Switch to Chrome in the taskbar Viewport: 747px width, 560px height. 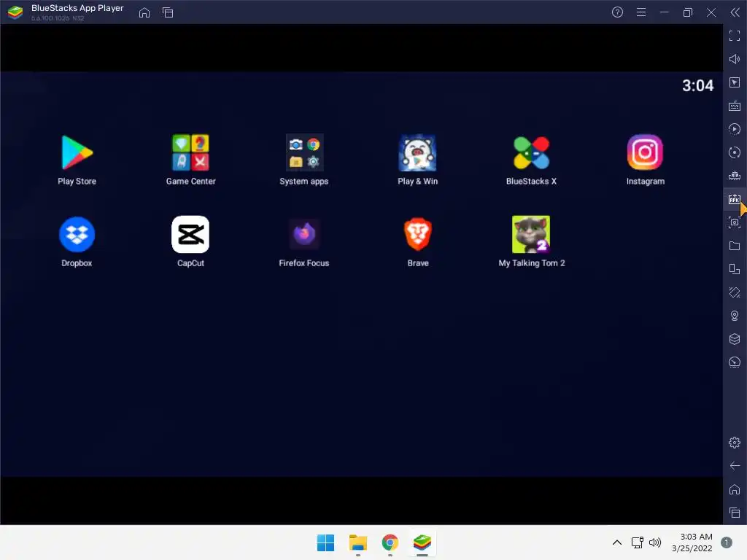click(390, 542)
